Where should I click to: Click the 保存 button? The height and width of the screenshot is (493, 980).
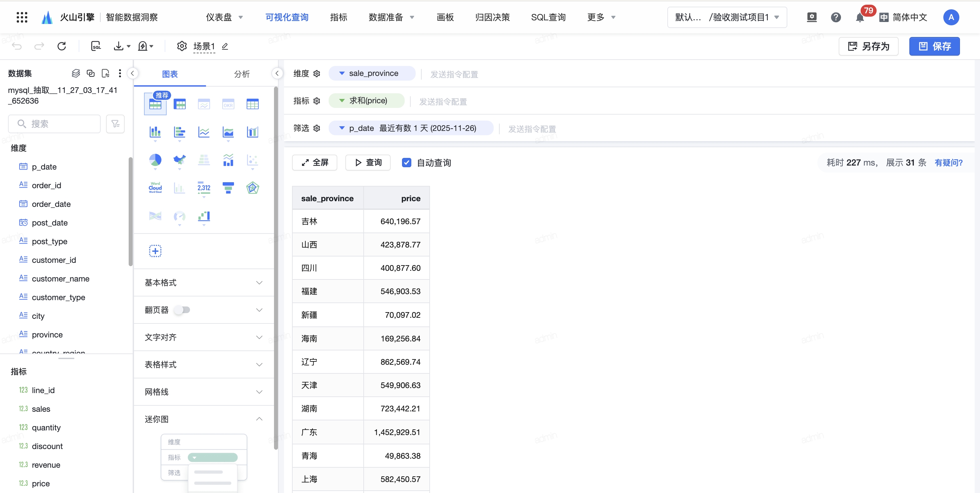[x=934, y=46]
